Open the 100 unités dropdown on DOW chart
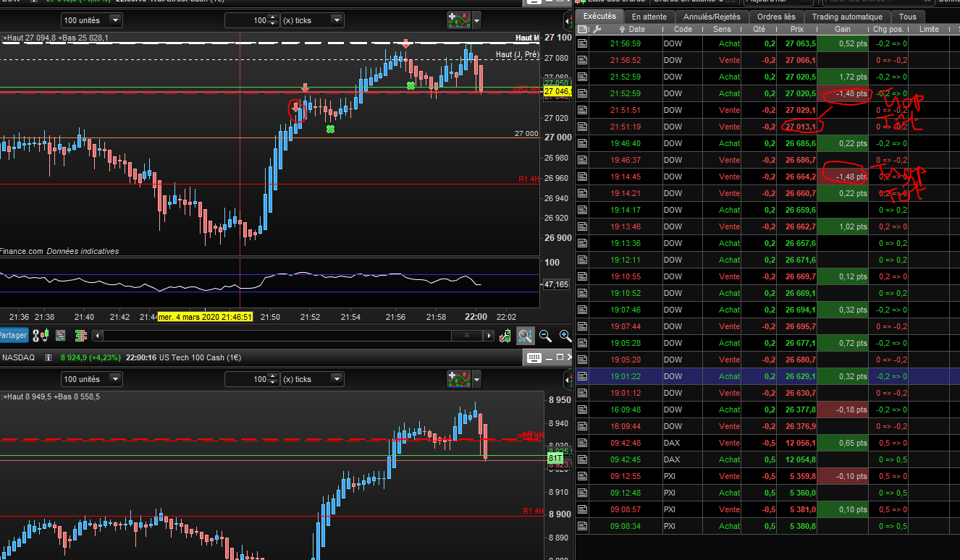Screen dimensions: 960x560 click(x=91, y=20)
